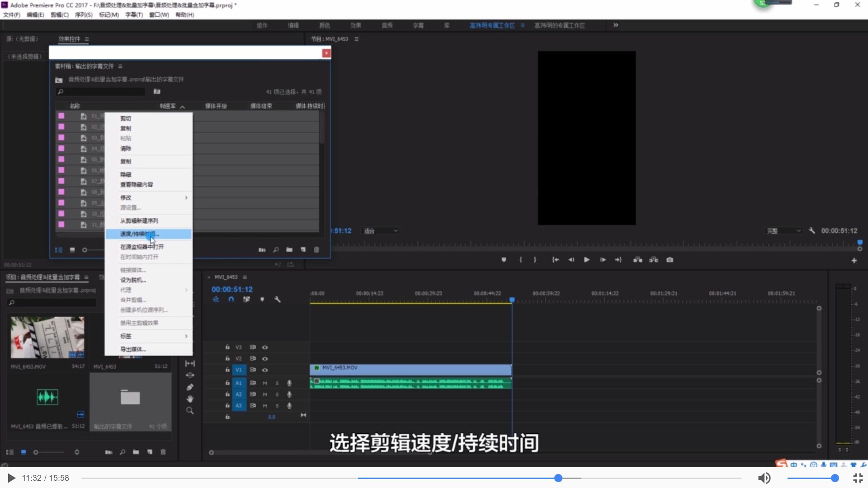Select the Zoom tool in timeline toolbar

(190, 410)
